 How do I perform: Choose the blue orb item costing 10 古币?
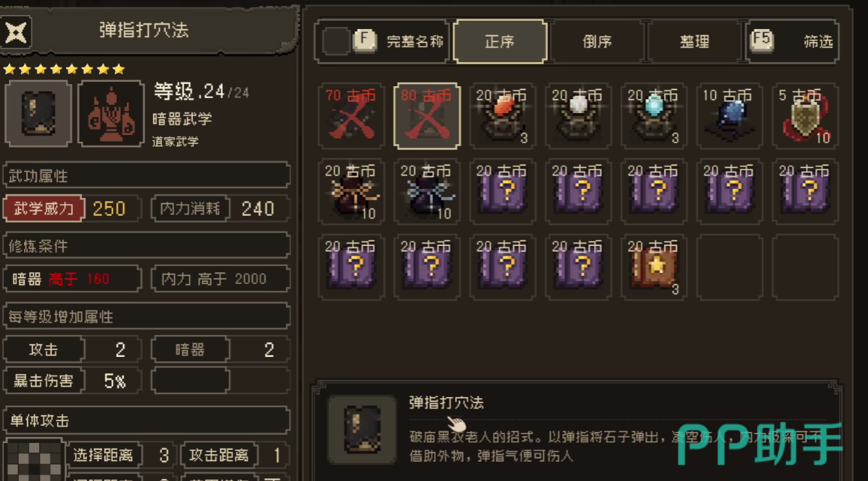point(729,116)
